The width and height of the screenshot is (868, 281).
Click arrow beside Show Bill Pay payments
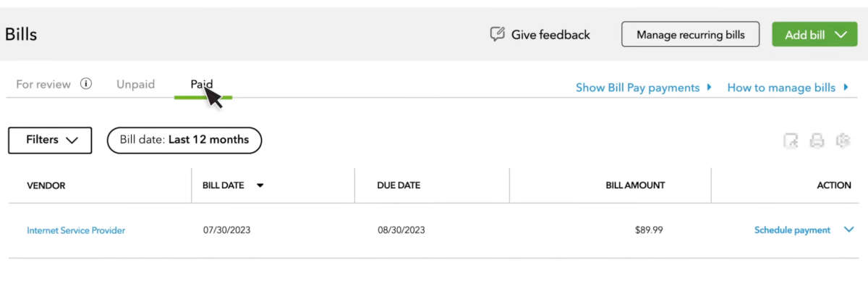pyautogui.click(x=709, y=88)
